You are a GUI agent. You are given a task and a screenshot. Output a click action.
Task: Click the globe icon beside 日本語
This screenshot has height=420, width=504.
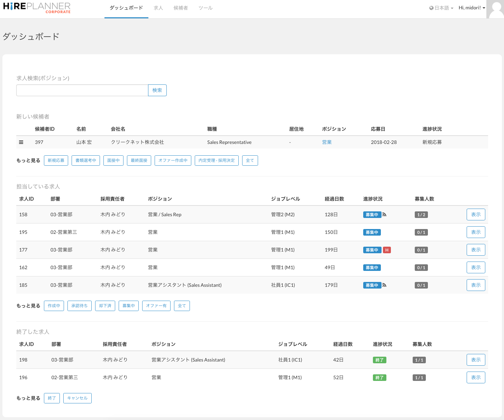coord(431,8)
